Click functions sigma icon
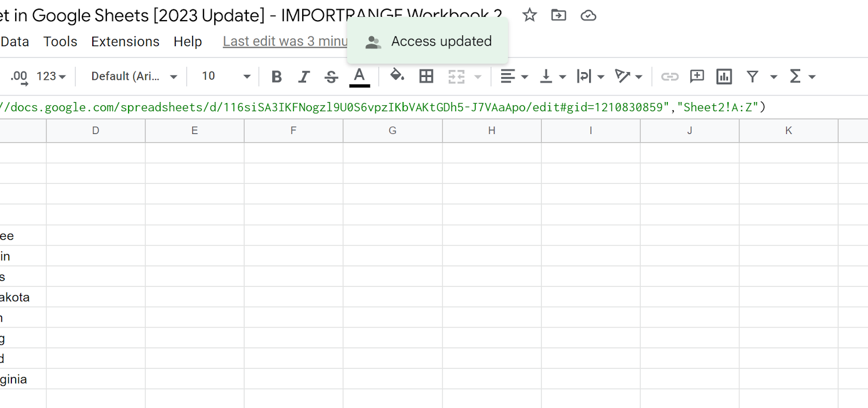The image size is (868, 408). coord(795,76)
